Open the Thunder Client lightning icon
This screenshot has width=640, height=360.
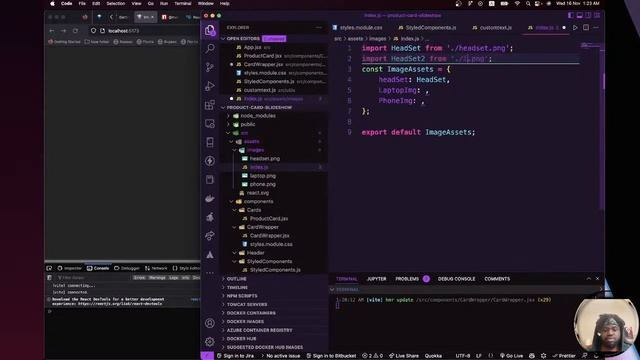(x=210, y=161)
